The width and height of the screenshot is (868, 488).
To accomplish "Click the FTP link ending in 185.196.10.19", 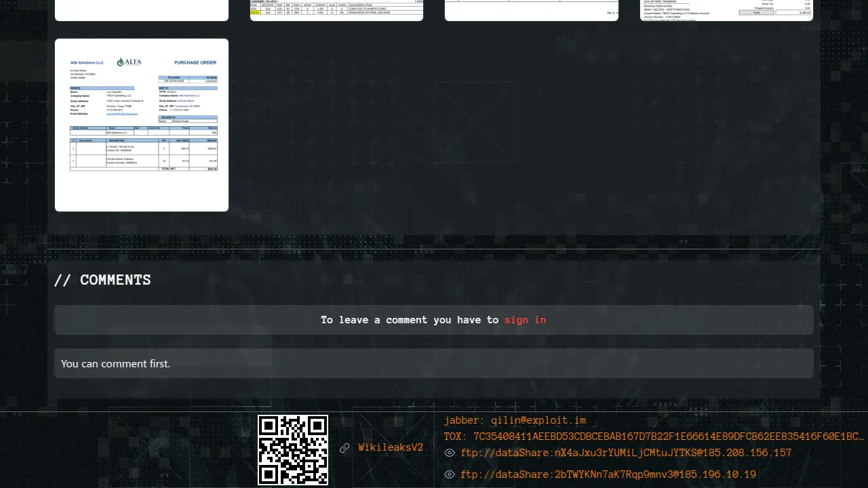I will pos(608,475).
